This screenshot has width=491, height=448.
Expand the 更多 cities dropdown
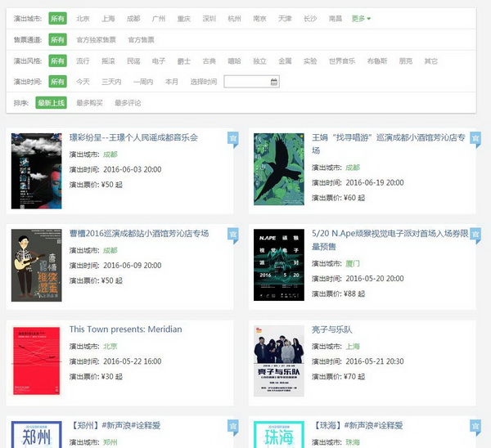361,19
